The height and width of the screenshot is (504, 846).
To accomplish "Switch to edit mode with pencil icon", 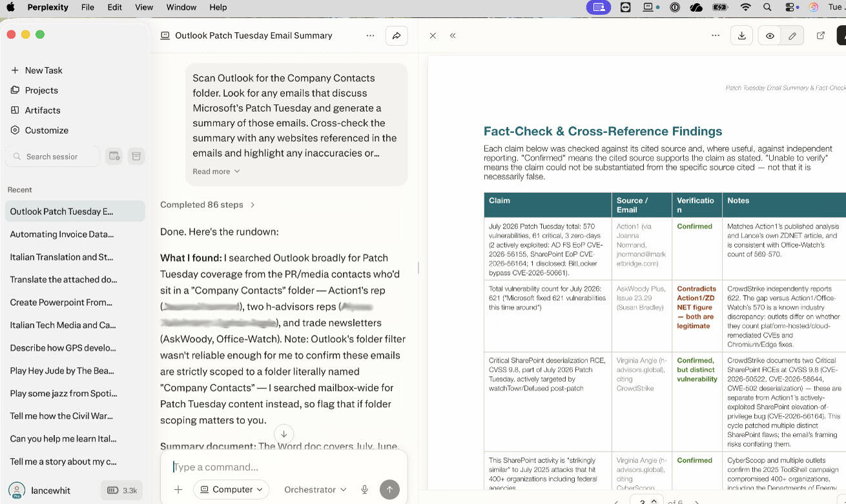I will tap(792, 36).
